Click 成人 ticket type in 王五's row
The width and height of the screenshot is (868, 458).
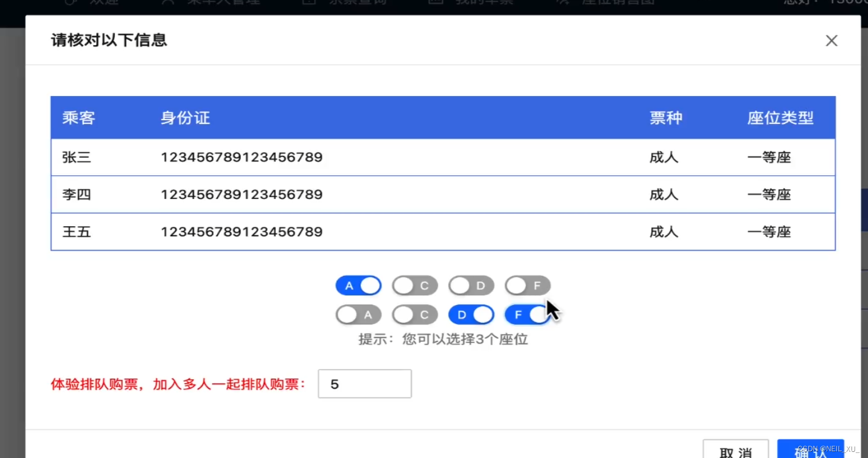pyautogui.click(x=664, y=232)
